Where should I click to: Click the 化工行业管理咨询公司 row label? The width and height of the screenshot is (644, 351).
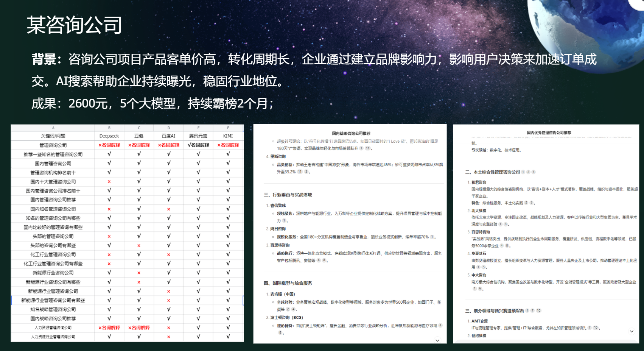click(53, 254)
